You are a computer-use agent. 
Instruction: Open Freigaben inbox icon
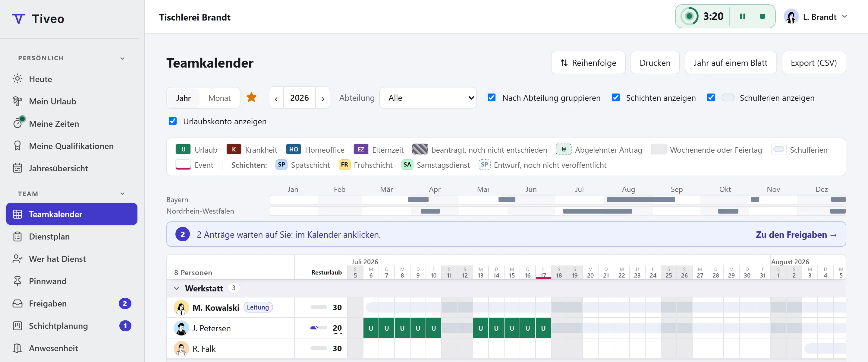(x=17, y=303)
